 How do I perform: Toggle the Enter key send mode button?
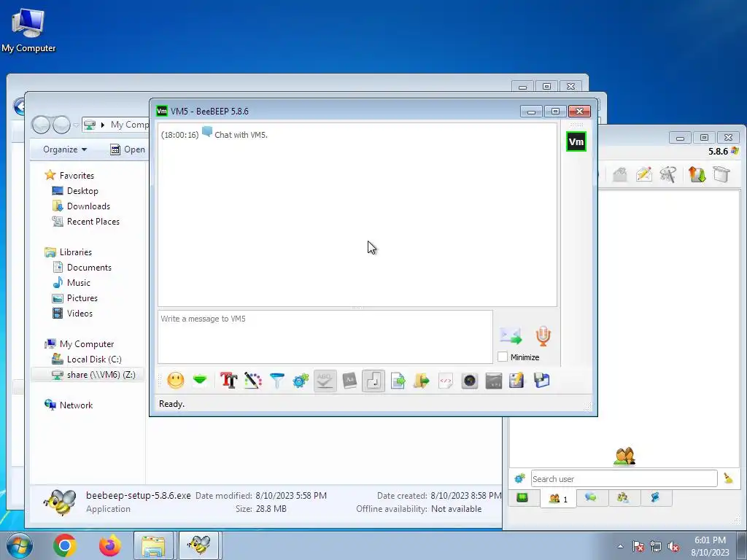pos(373,381)
